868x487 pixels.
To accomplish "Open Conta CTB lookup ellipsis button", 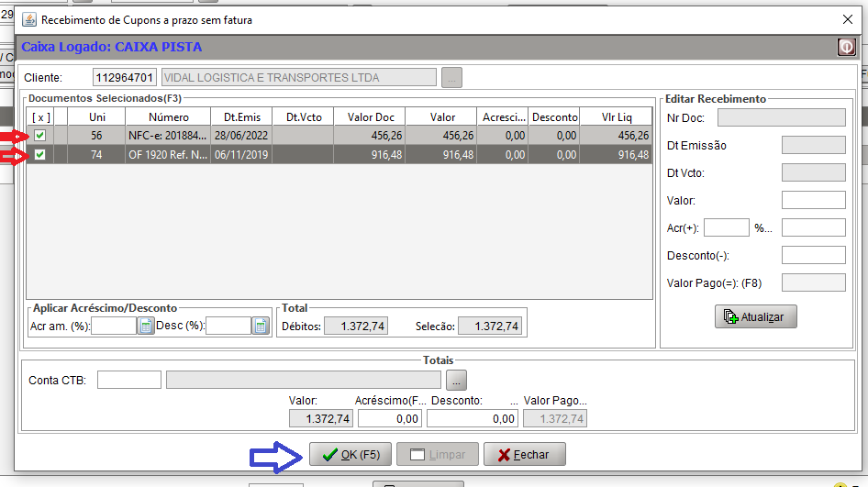I will 457,380.
